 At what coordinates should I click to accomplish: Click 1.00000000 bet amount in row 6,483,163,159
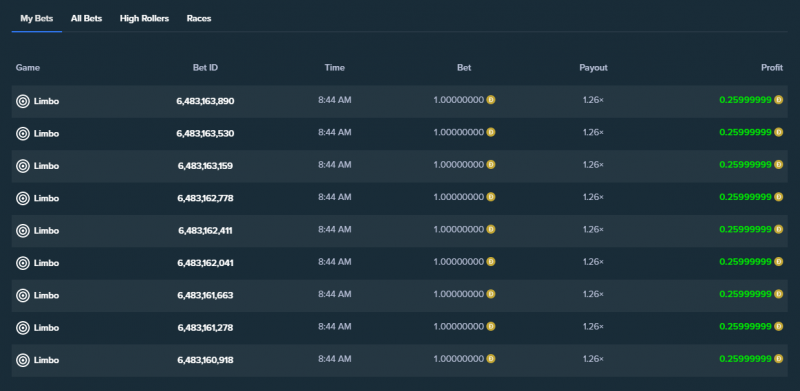[x=459, y=164]
